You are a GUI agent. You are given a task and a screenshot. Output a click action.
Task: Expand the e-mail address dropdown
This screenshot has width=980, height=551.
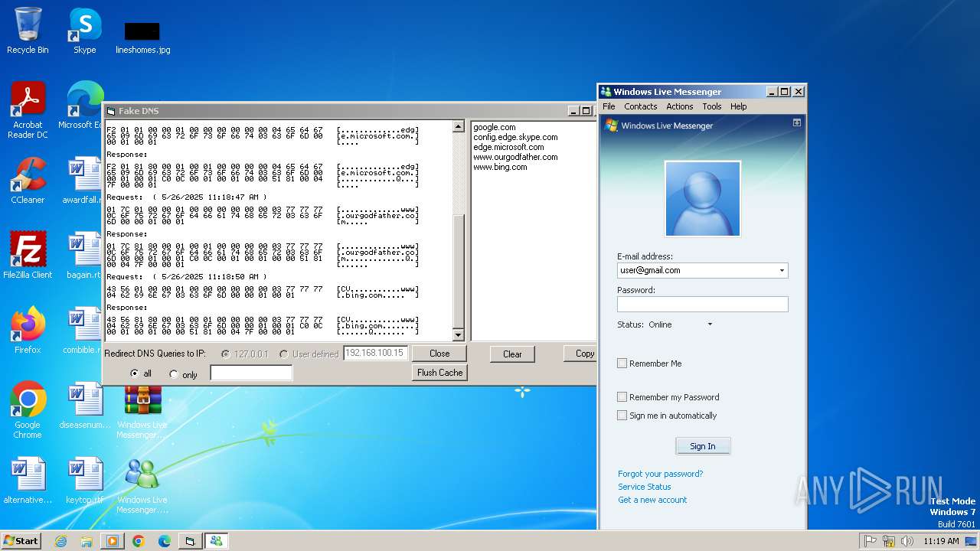[x=782, y=270]
